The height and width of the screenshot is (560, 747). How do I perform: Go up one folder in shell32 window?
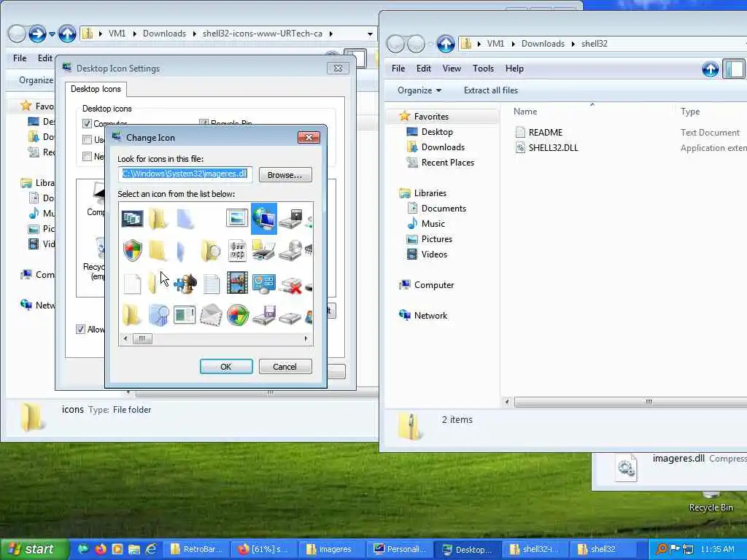click(446, 44)
